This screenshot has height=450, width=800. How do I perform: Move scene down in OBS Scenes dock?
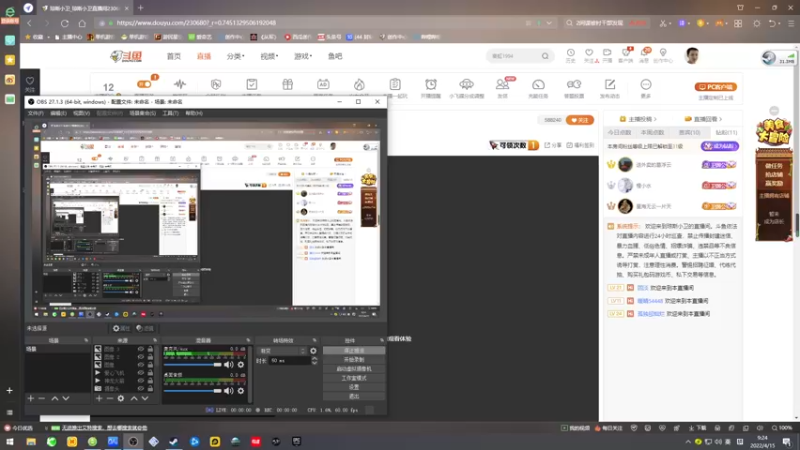pos(66,398)
